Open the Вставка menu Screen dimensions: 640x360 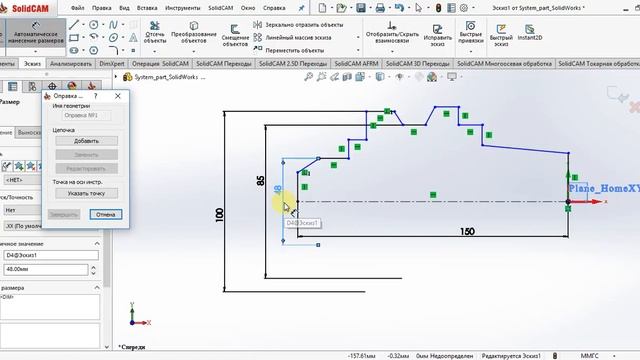(147, 8)
